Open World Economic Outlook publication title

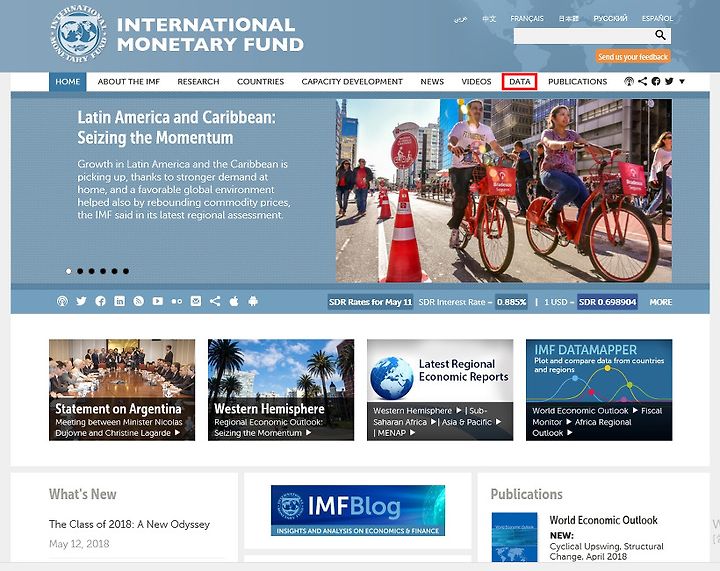click(x=603, y=520)
